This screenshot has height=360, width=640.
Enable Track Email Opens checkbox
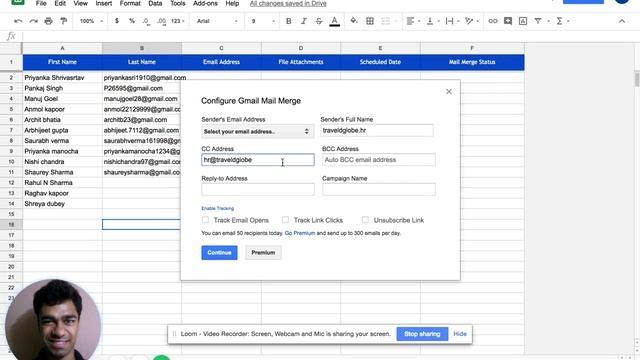pyautogui.click(x=205, y=220)
